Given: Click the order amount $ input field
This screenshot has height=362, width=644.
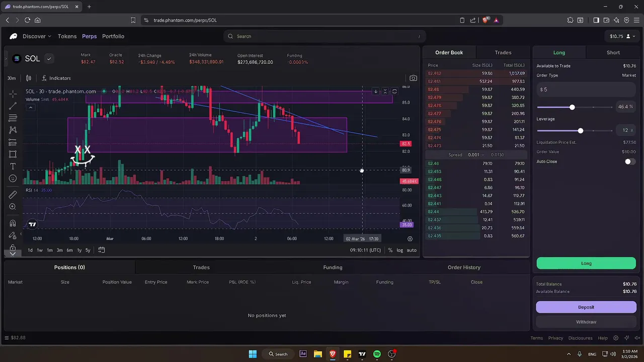Looking at the screenshot, I should coord(586,89).
